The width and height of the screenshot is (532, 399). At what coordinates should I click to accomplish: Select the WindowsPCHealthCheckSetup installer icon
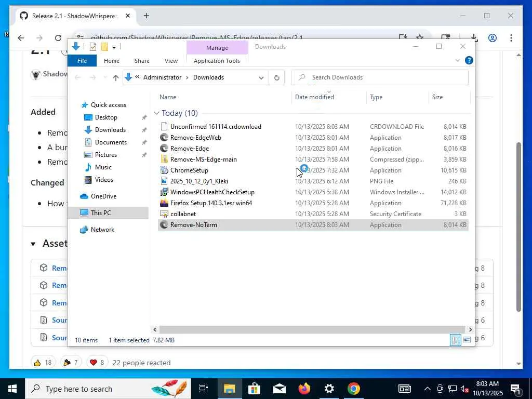point(164,192)
